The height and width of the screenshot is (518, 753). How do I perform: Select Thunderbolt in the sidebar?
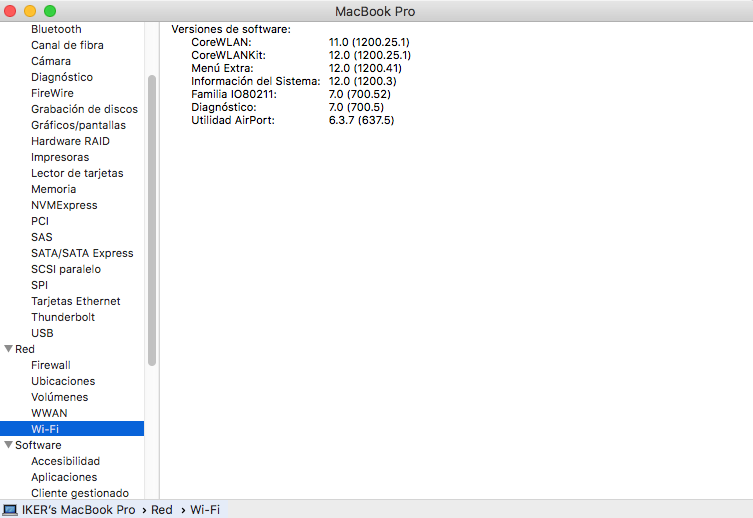63,317
